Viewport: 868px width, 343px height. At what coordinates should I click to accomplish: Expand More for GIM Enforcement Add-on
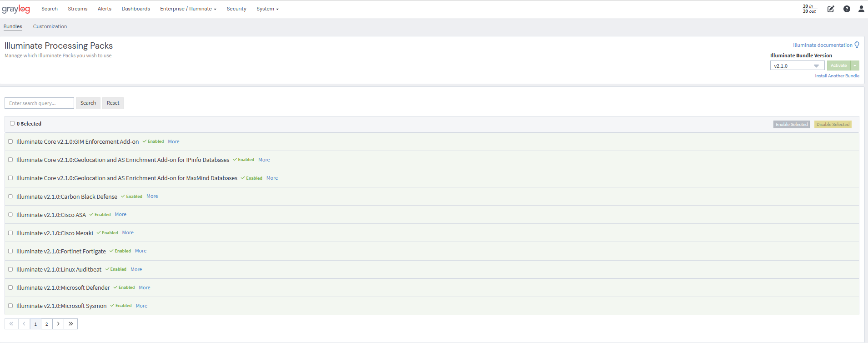(174, 141)
